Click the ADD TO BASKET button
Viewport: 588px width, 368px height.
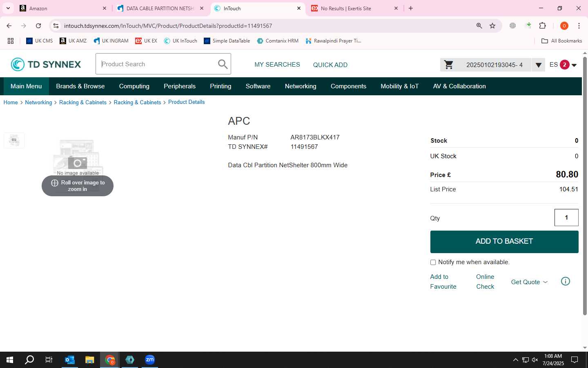(x=504, y=242)
